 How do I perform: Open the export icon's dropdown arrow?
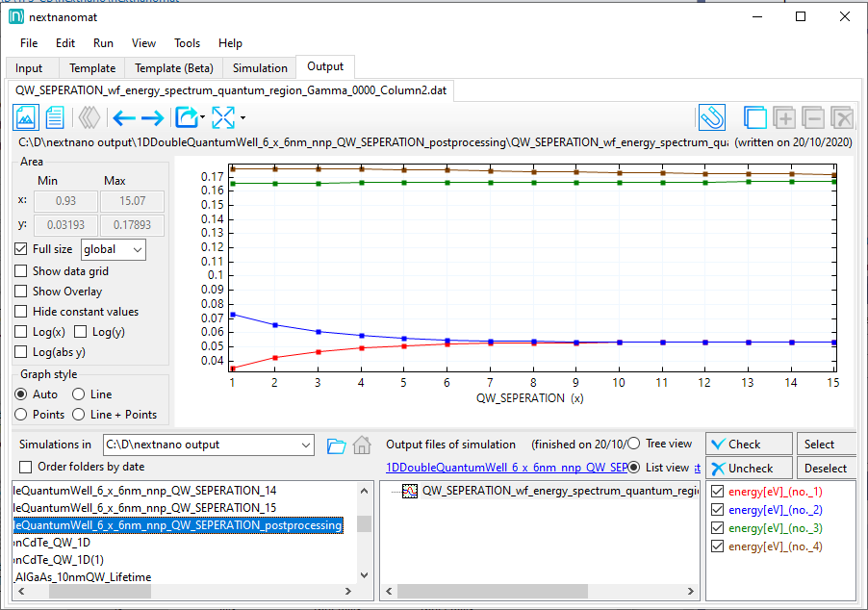[203, 118]
